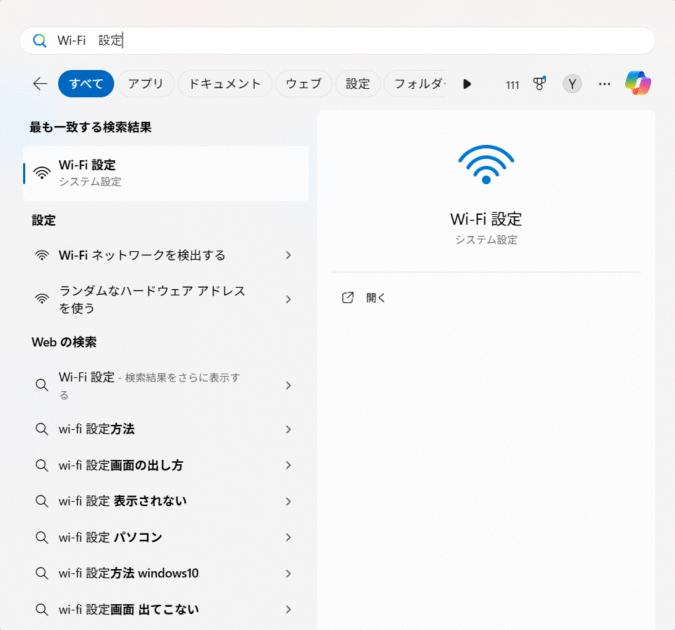
Task: Click search icon beside wi-fi 設定画面の出し方
Action: pos(42,465)
